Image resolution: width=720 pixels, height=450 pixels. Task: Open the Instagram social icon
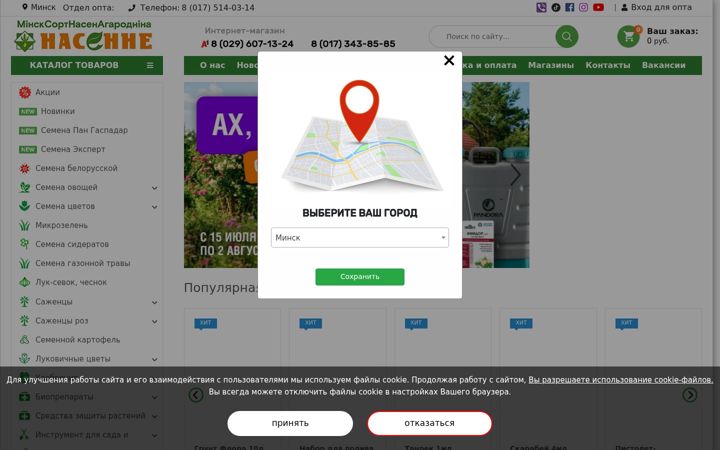(x=583, y=7)
